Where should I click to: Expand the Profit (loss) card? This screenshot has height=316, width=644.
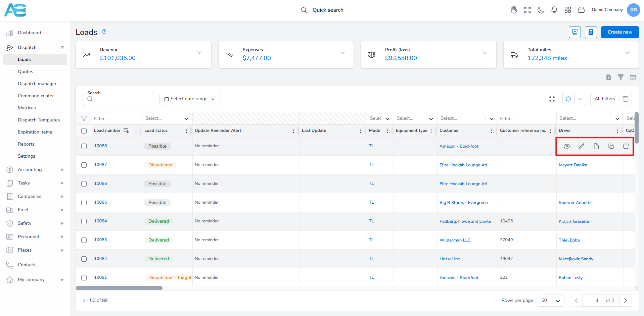(485, 53)
